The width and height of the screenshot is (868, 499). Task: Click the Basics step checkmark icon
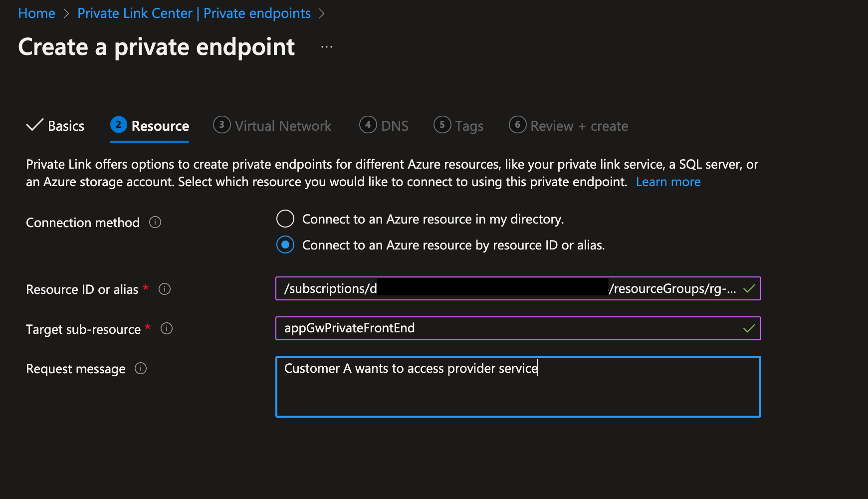point(34,125)
